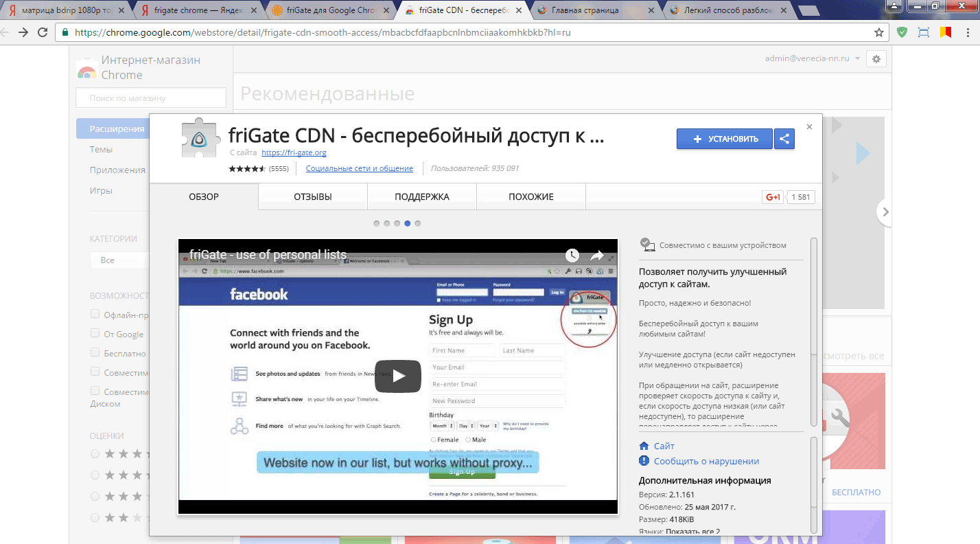
Task: Switch to the frigate chrome Yandex tab
Action: click(199, 10)
